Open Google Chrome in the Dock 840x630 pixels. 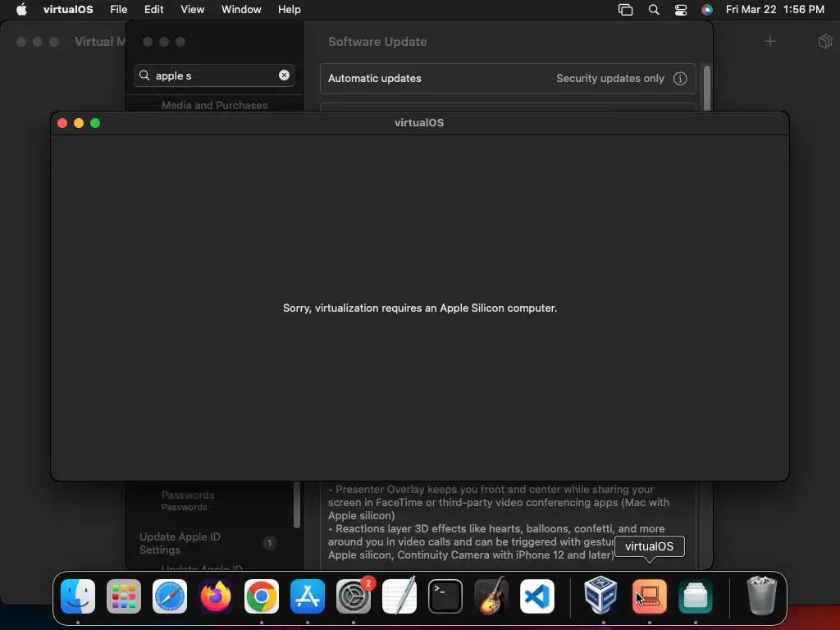pos(262,596)
